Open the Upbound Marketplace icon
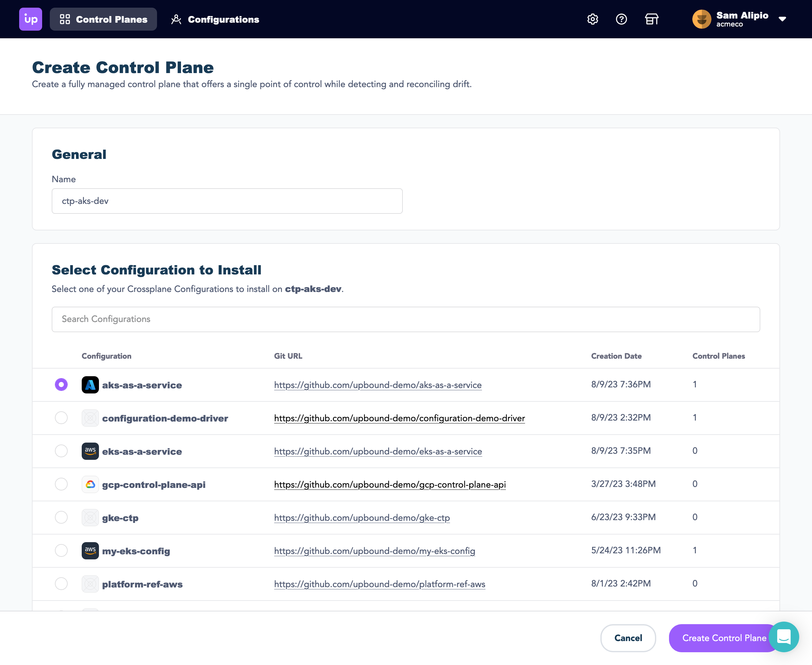 click(x=651, y=19)
